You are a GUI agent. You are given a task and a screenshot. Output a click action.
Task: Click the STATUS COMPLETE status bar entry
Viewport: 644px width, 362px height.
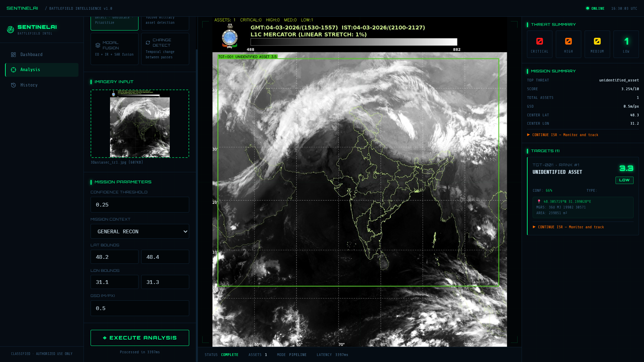(221, 355)
